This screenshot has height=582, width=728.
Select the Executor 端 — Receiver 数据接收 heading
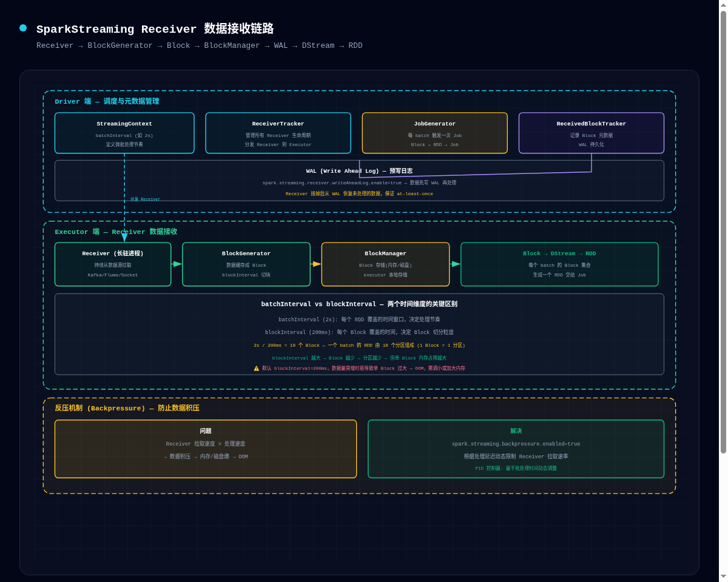coord(116,232)
